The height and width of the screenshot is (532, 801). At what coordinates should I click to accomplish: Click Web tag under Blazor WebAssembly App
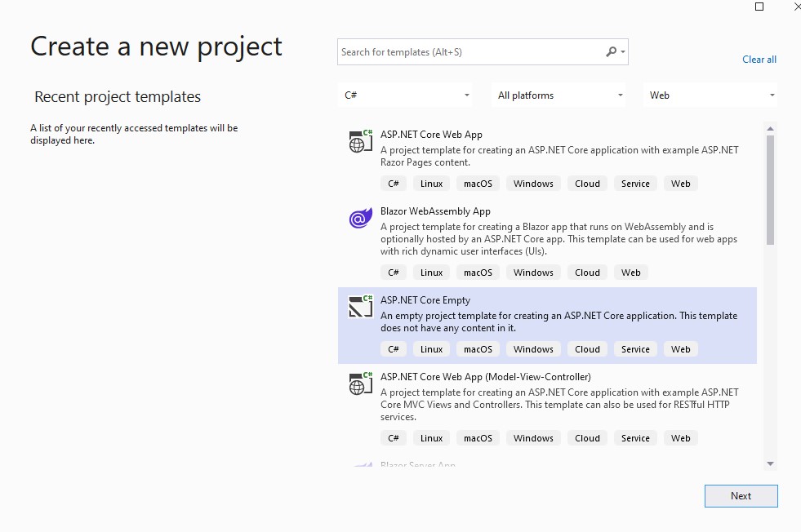pos(630,273)
